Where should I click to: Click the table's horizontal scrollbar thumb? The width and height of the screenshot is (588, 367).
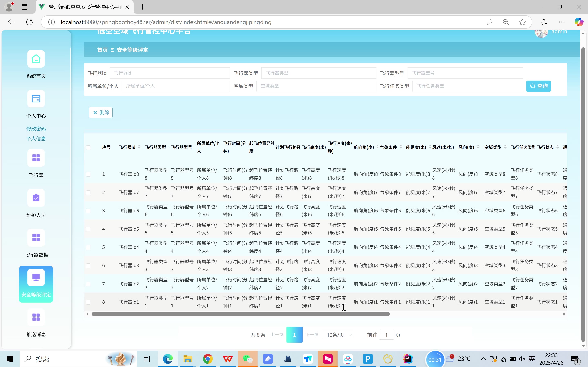click(241, 314)
